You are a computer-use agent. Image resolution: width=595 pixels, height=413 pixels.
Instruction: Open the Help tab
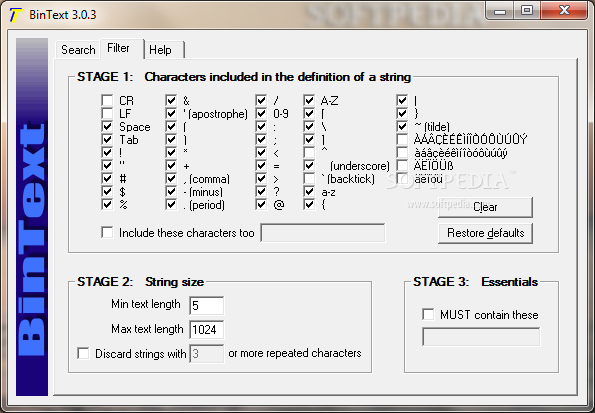tap(164, 50)
